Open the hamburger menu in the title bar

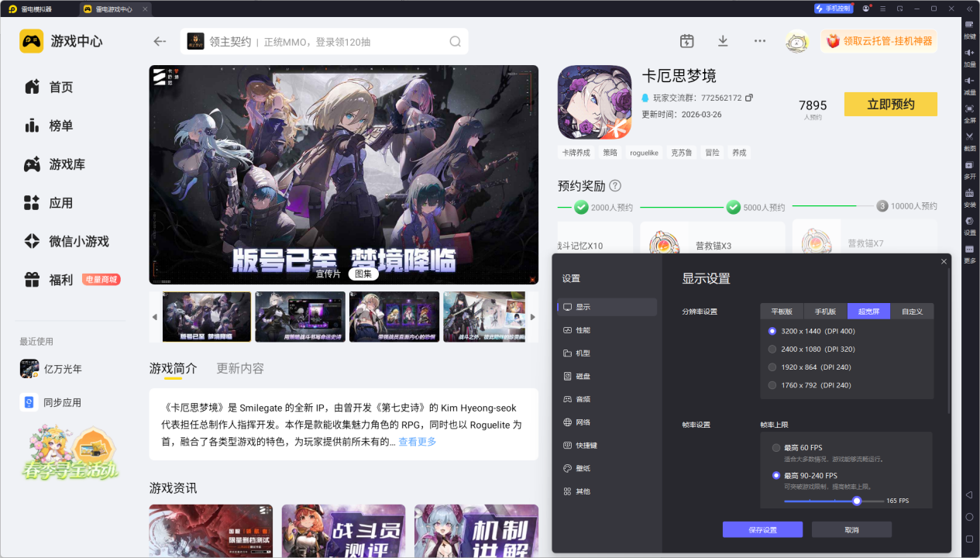point(882,9)
